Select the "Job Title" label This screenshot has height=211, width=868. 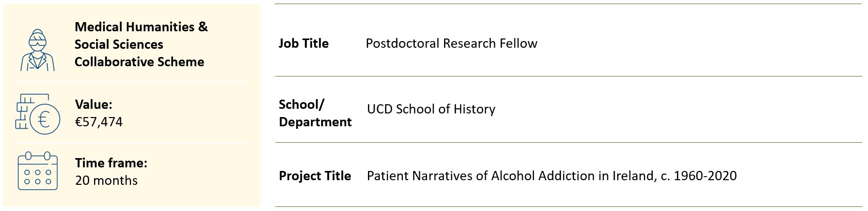(x=303, y=43)
